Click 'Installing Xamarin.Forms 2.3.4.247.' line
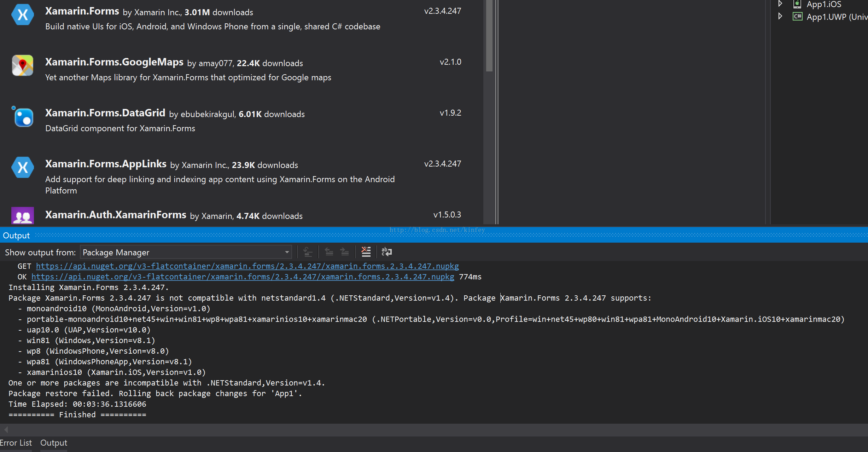 88,287
